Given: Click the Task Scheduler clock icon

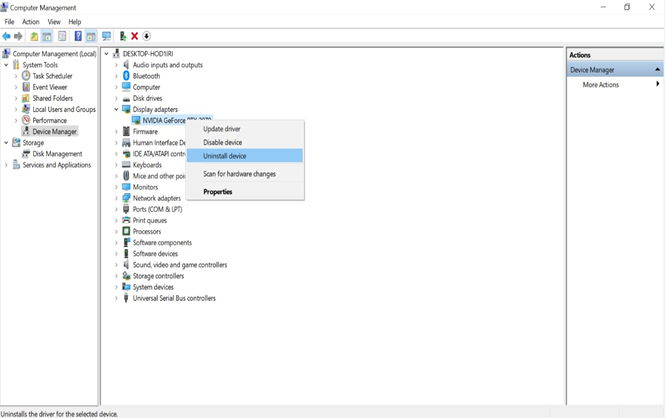Looking at the screenshot, I should (x=26, y=76).
